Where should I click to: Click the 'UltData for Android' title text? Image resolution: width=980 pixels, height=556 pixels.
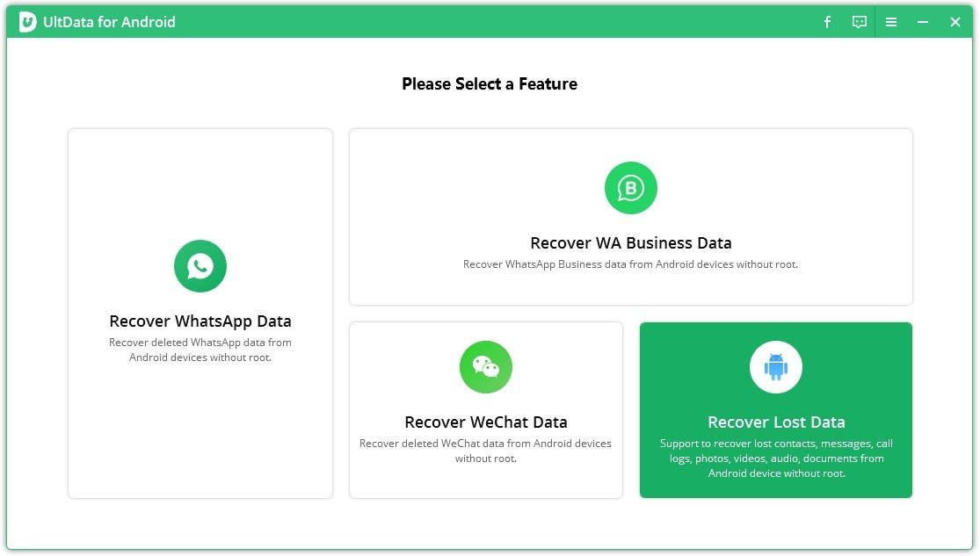tap(109, 22)
